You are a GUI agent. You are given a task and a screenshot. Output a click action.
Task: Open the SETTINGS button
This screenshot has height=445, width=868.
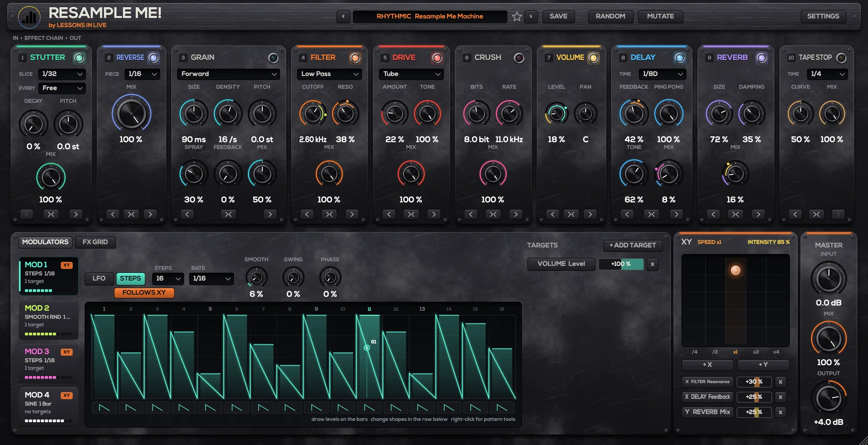click(823, 16)
